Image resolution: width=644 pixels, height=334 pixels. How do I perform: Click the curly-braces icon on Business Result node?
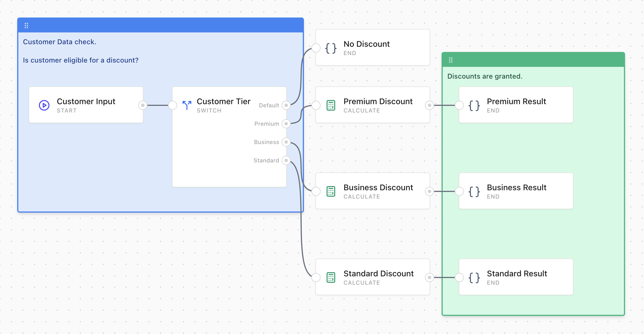[474, 191]
